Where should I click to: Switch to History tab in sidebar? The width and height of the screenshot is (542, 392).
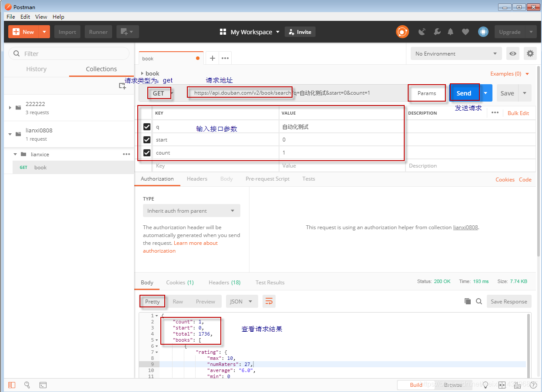[x=36, y=69]
